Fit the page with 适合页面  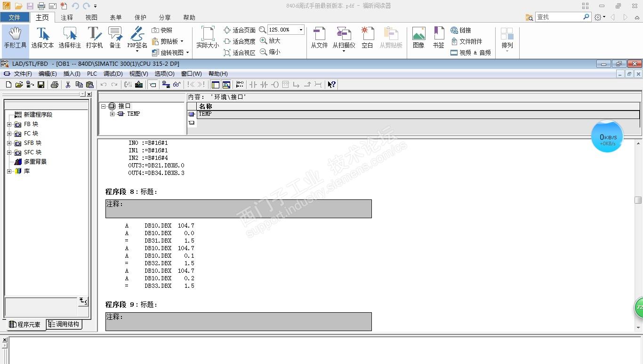240,30
